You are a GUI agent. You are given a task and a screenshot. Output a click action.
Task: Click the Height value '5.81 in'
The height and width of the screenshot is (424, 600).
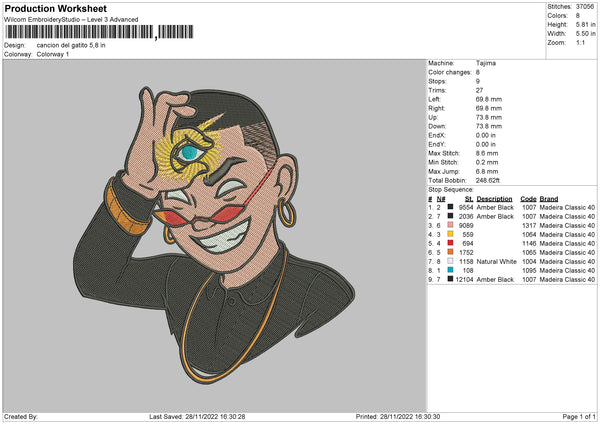coord(585,24)
